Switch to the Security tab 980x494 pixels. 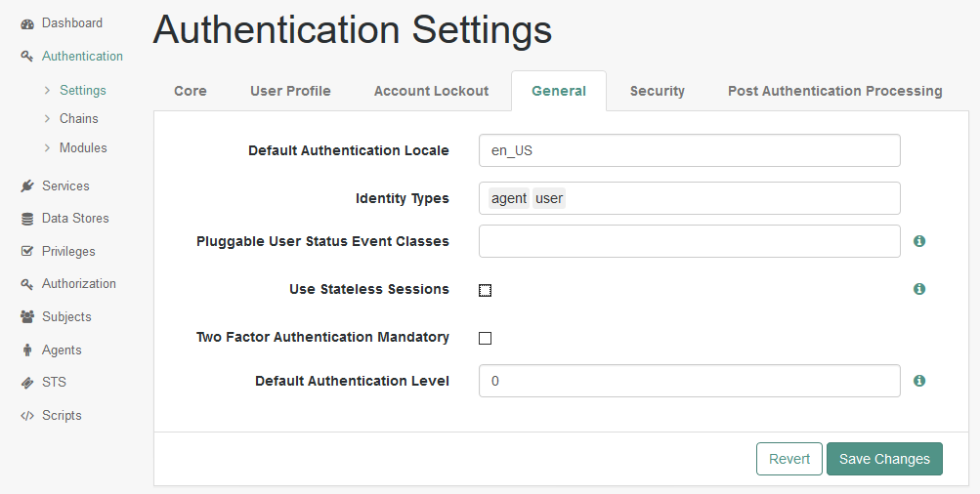[657, 91]
